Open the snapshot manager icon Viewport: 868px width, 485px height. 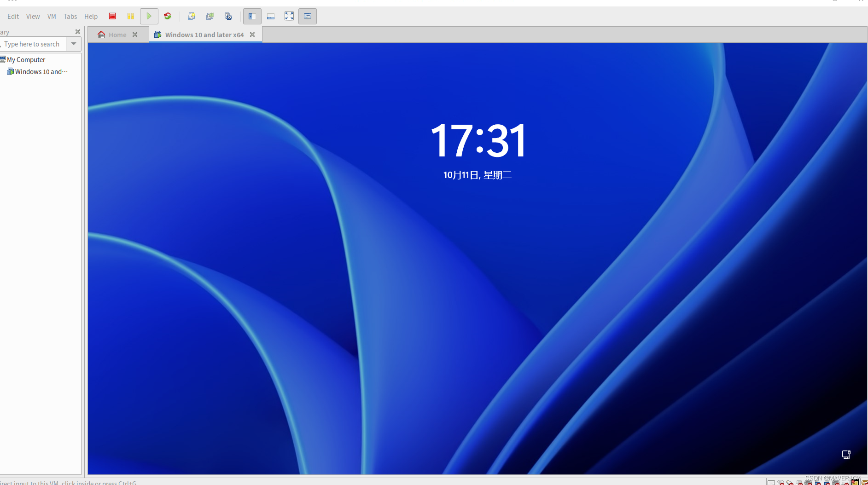(x=228, y=16)
